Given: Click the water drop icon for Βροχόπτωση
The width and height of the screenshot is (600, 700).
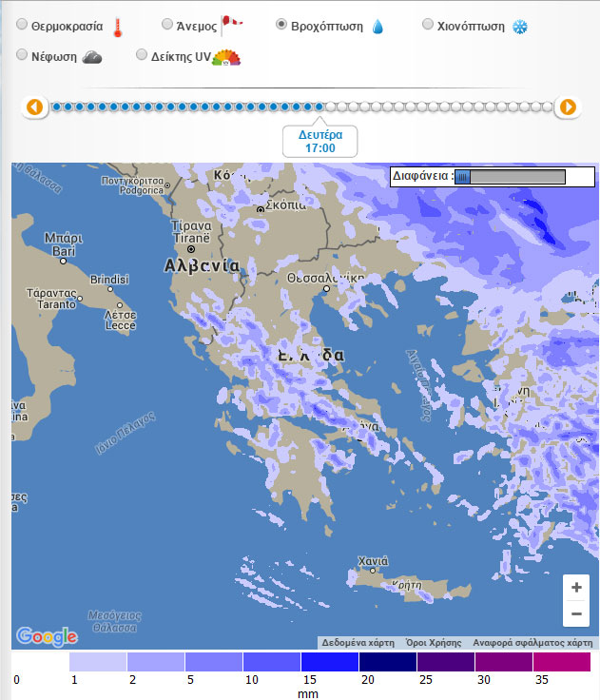Looking at the screenshot, I should point(377,27).
